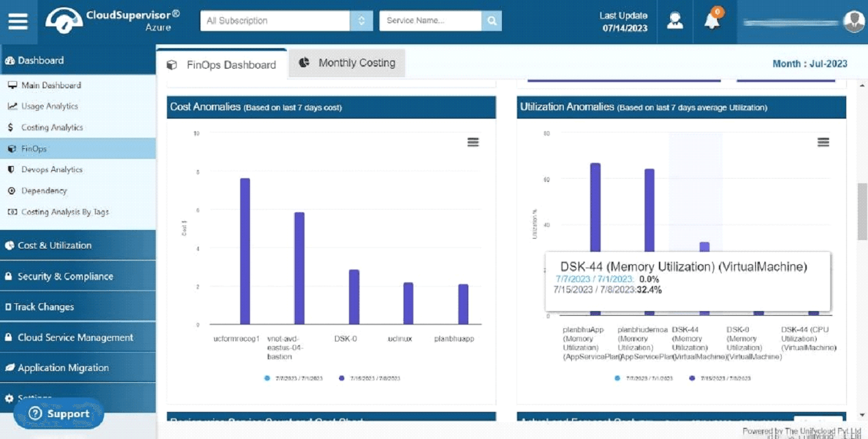Screen dimensions: 868x439
Task: Click the Monthly Costing pie icon
Action: [304, 63]
